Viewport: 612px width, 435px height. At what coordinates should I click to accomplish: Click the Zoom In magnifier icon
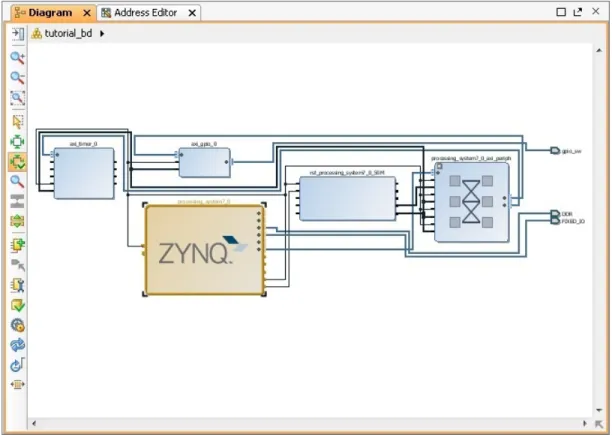pos(18,58)
